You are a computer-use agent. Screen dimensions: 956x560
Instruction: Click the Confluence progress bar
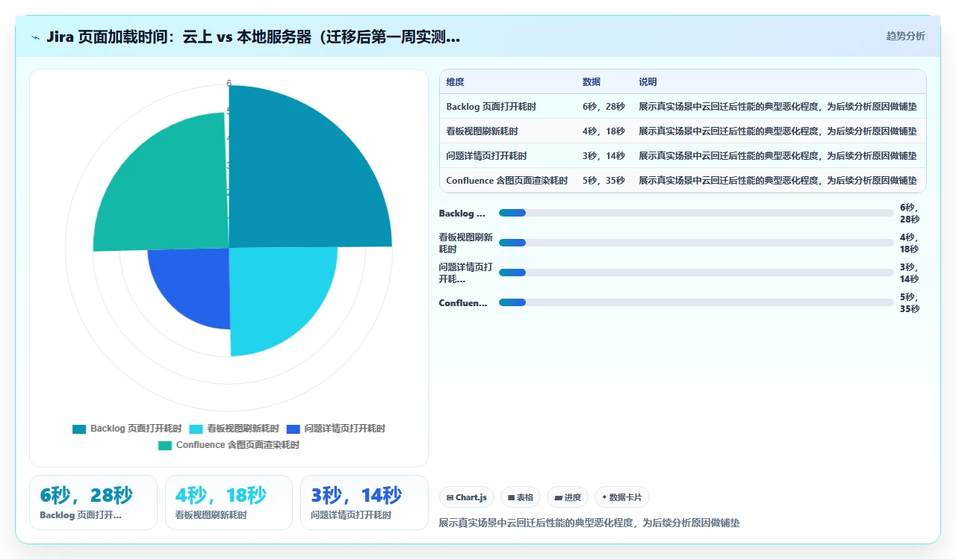(x=696, y=302)
